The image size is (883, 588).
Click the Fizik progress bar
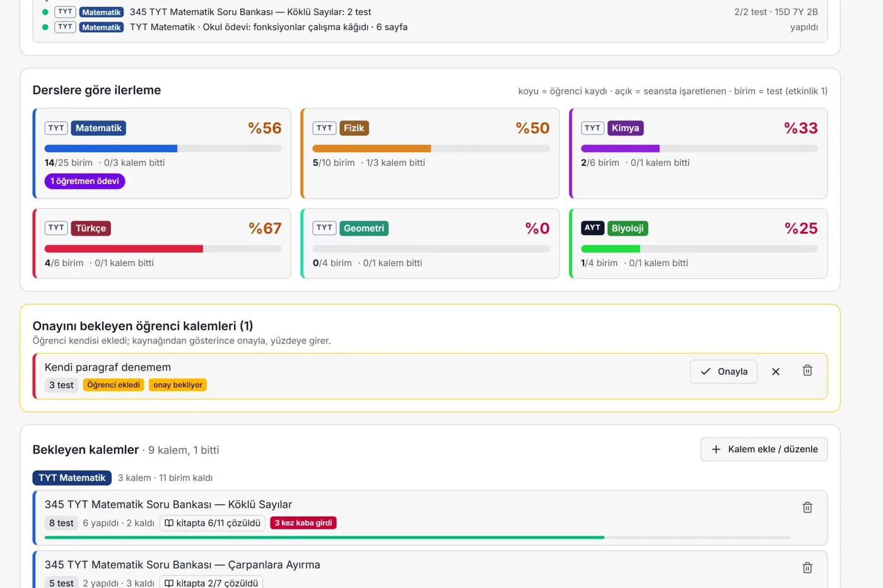tap(431, 149)
